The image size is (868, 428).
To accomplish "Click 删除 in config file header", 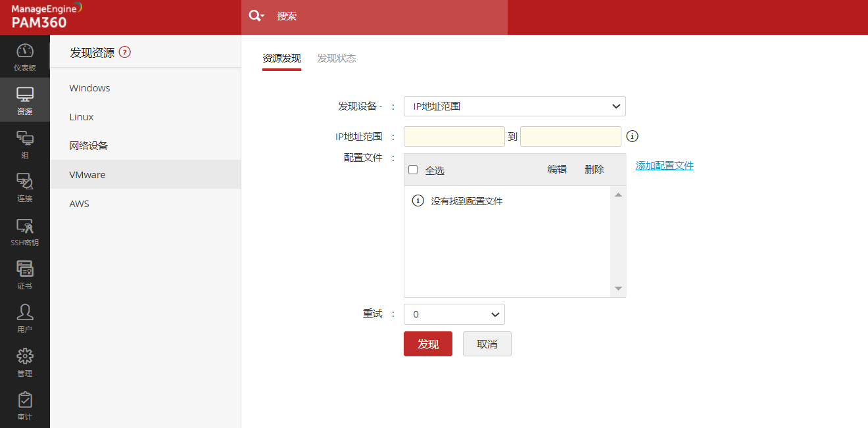I will pyautogui.click(x=594, y=169).
